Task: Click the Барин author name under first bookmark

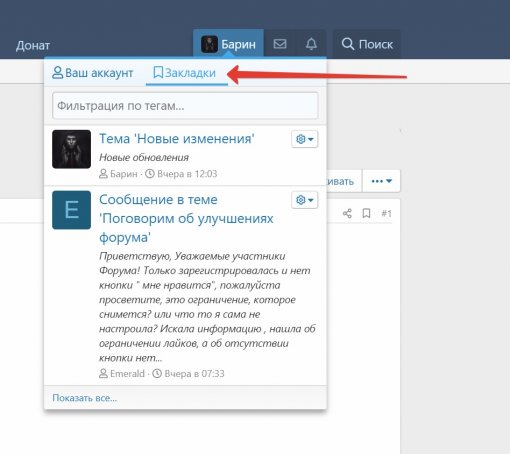Action: [x=124, y=174]
